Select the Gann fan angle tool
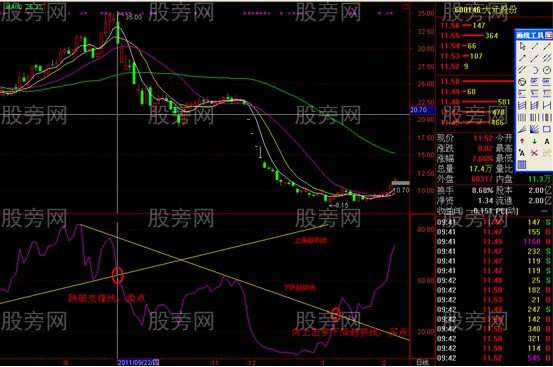 pyautogui.click(x=535, y=129)
